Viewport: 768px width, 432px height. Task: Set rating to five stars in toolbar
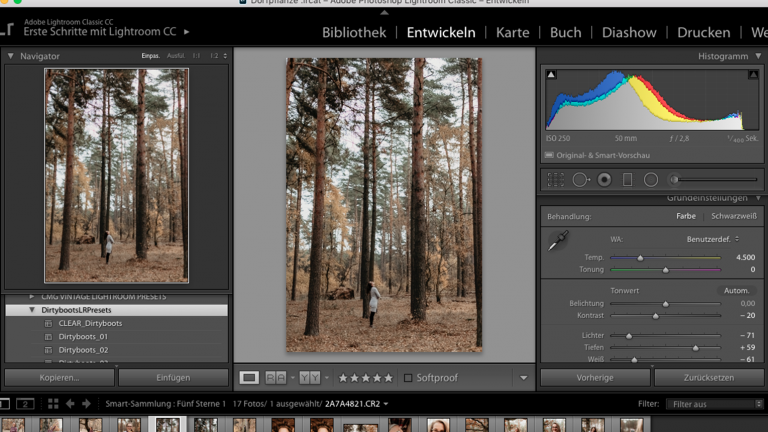pos(388,378)
